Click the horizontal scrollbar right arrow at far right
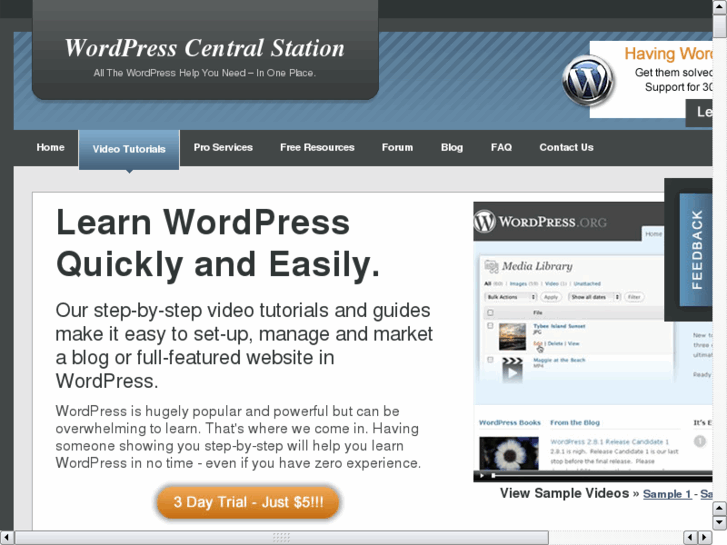Viewport: 727px width, 545px height. [705, 538]
